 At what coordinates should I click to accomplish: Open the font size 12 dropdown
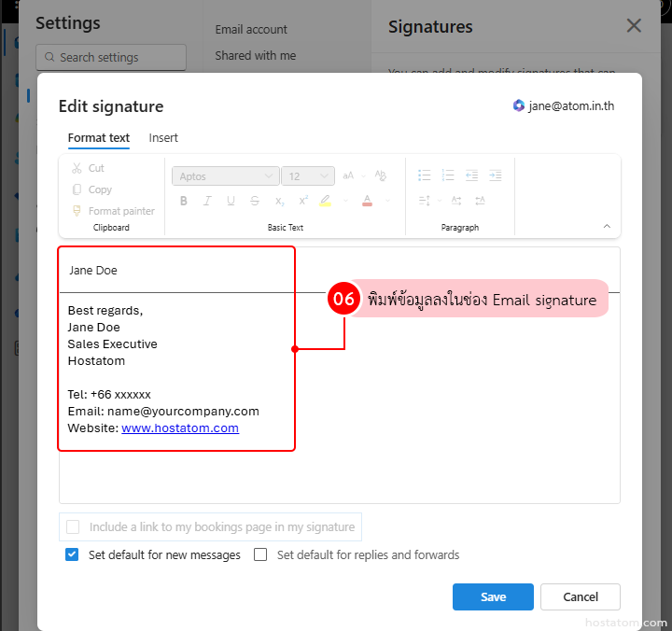pos(308,176)
